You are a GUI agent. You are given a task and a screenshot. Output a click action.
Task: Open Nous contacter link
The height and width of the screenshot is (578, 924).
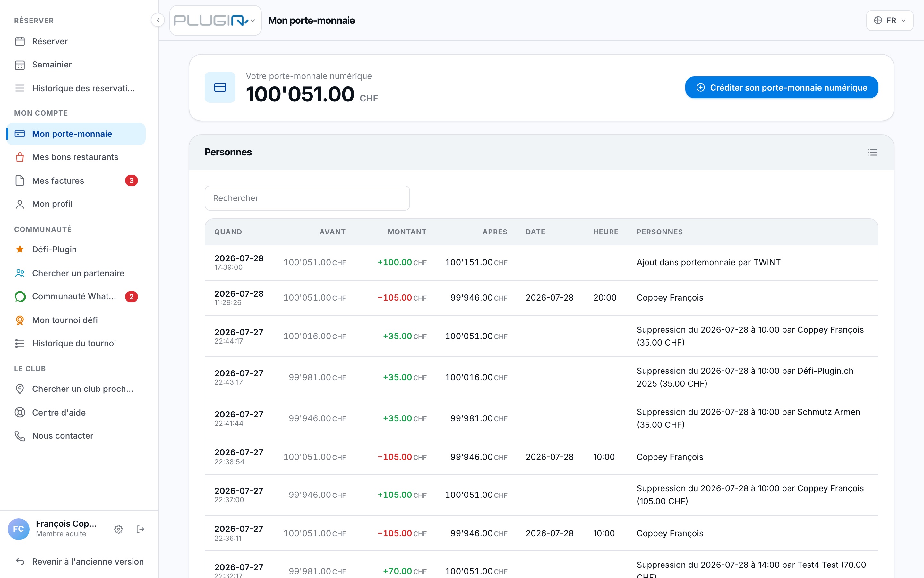point(76,436)
